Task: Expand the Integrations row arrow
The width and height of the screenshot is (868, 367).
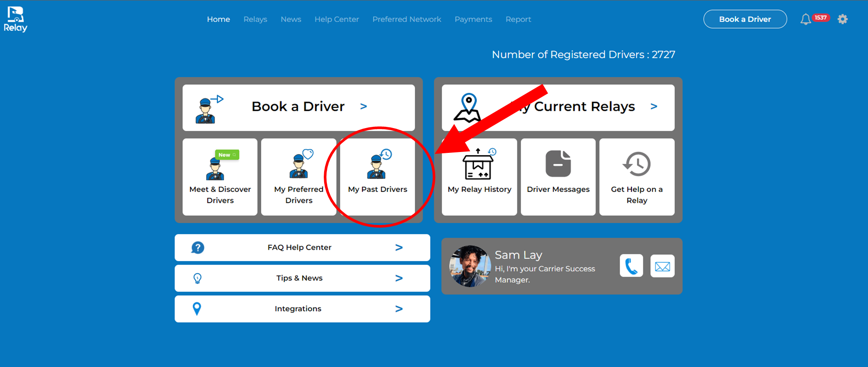Action: tap(399, 309)
